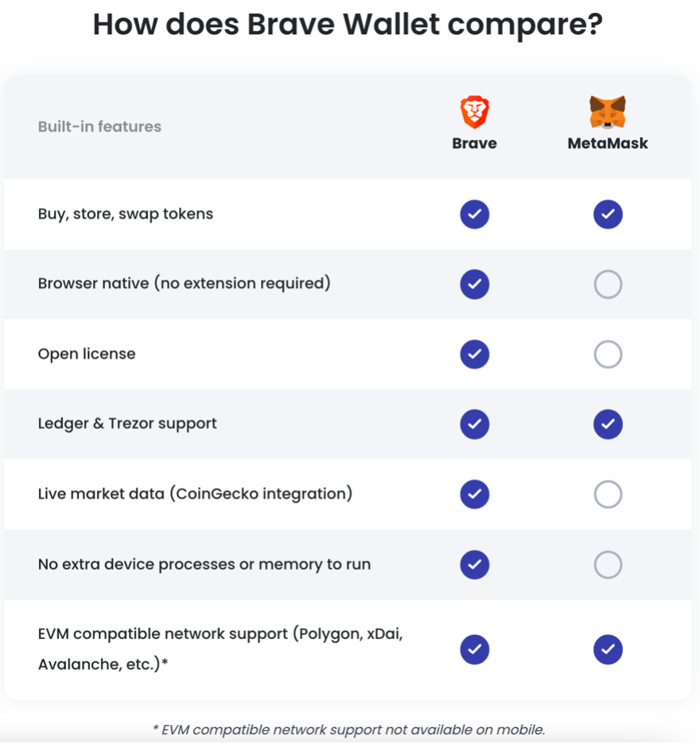Image resolution: width=700 pixels, height=744 pixels.
Task: Click MetaMask's empty circle for No extra device processes
Action: [x=608, y=564]
